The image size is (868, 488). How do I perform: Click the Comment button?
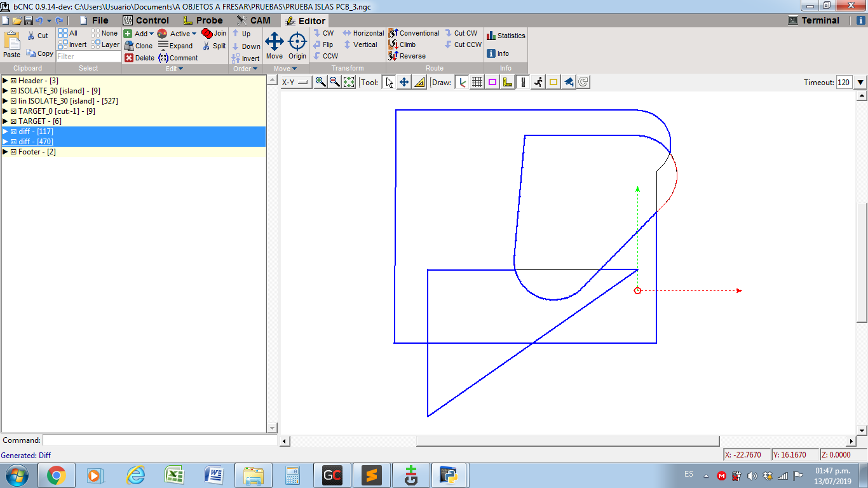click(178, 58)
